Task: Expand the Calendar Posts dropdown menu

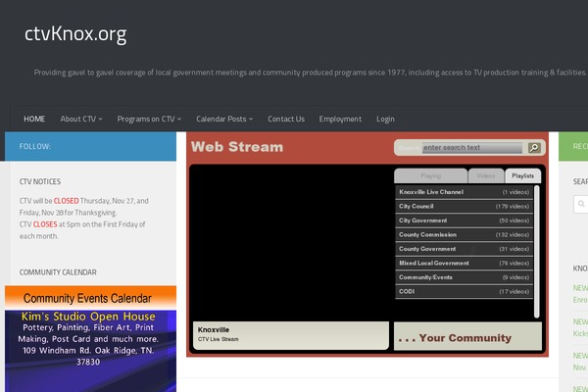Action: tap(224, 119)
